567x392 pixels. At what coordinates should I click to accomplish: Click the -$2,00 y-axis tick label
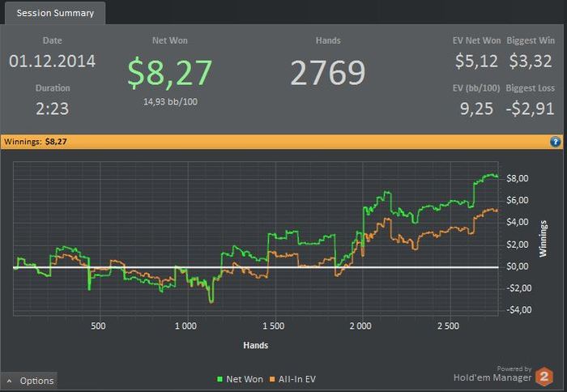click(519, 288)
